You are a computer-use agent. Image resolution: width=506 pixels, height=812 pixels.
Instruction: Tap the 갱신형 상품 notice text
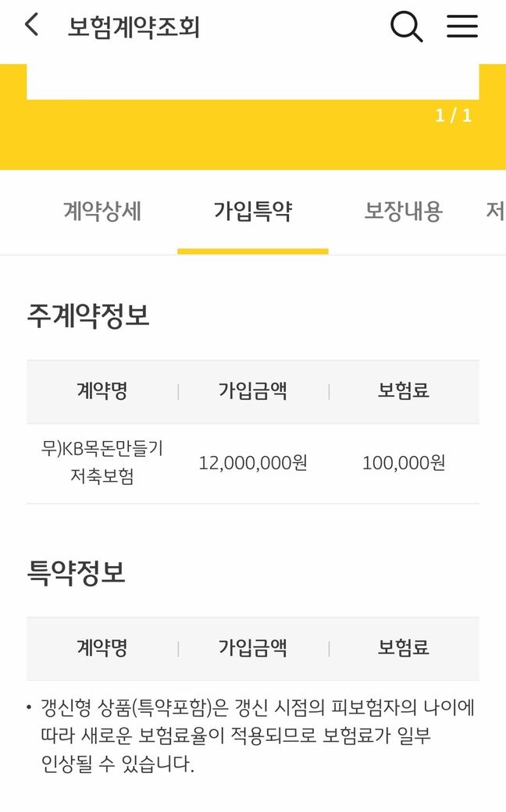coord(258,735)
